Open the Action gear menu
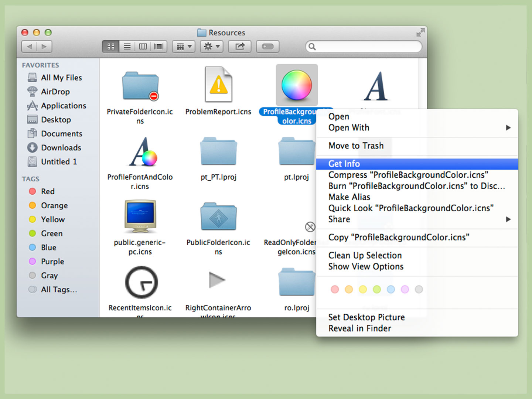 point(211,46)
